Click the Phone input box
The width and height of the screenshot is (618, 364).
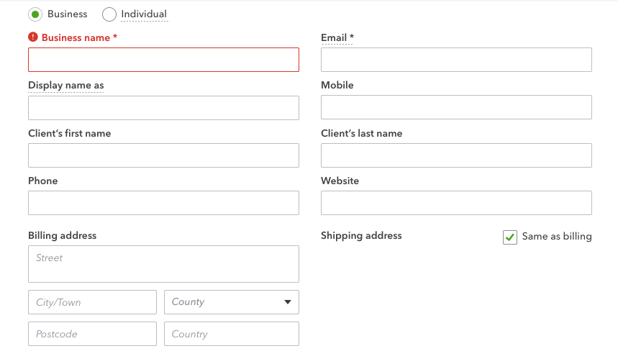[163, 203]
